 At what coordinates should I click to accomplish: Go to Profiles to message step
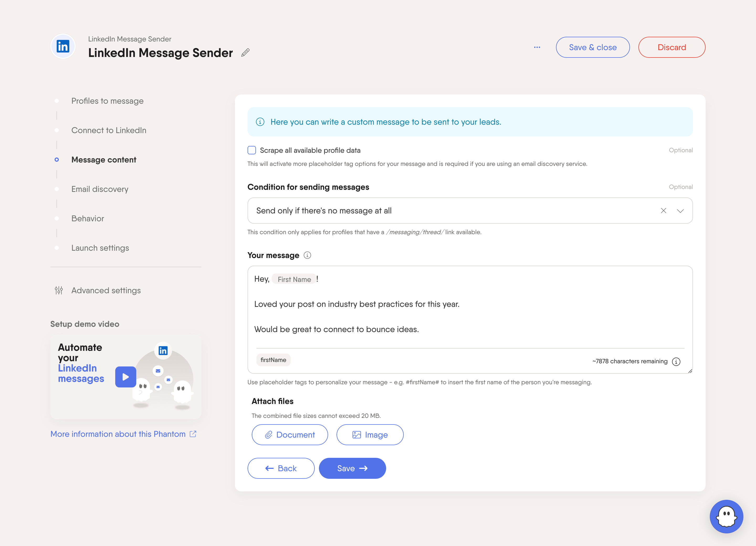(x=107, y=101)
